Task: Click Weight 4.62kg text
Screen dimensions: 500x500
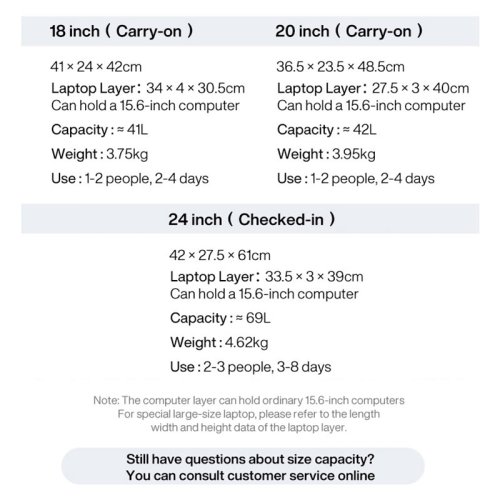Action: pyautogui.click(x=219, y=342)
